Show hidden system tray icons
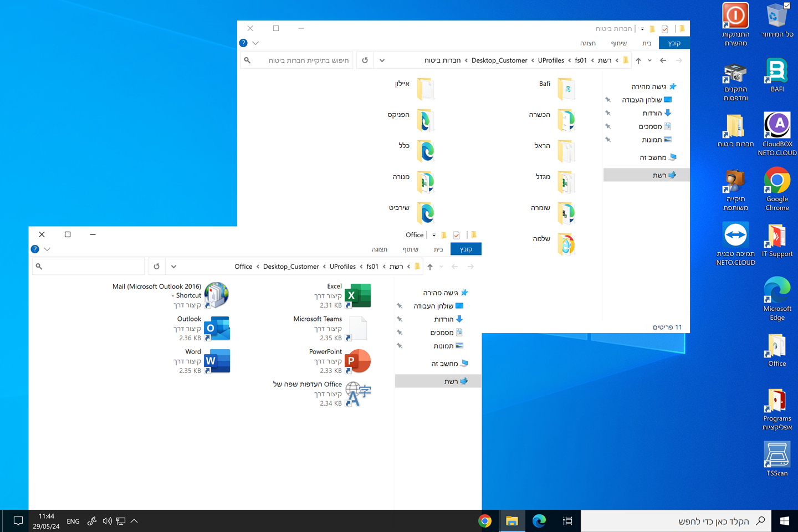This screenshot has width=798, height=532. [x=134, y=521]
